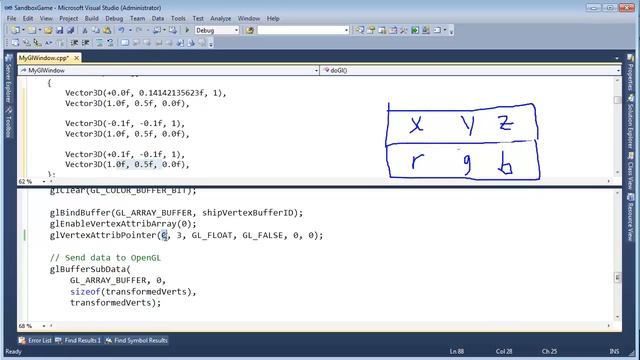Undo the last edit with the Undo icon
Screen dimensions: 640x360
point(122,30)
